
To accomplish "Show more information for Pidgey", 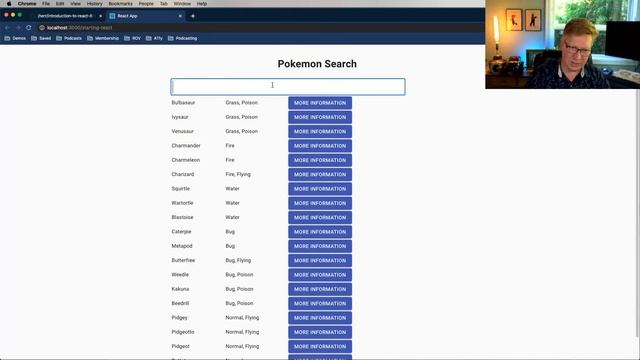I will (320, 318).
